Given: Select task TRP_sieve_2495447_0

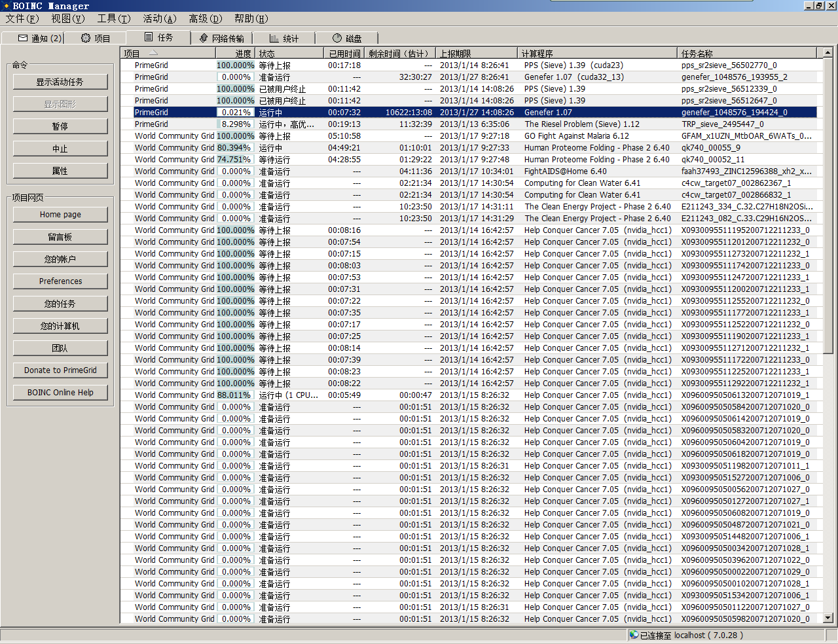Looking at the screenshot, I should [722, 124].
